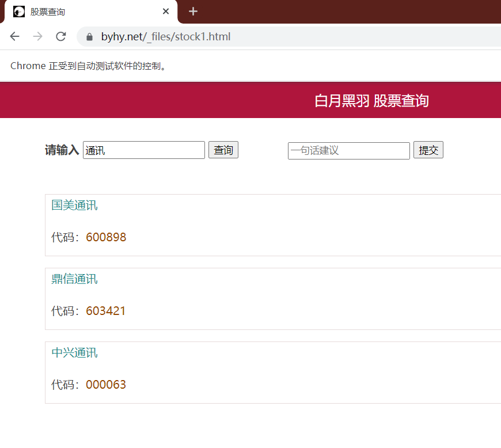Click the 白月黑羽 股票查询 page header
Screen dimensions: 501x448
tap(371, 100)
